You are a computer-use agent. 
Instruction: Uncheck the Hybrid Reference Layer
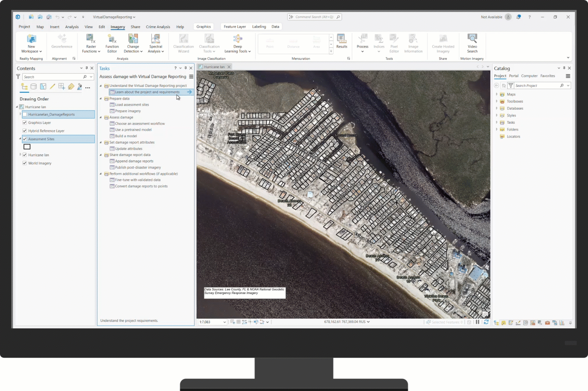(25, 131)
